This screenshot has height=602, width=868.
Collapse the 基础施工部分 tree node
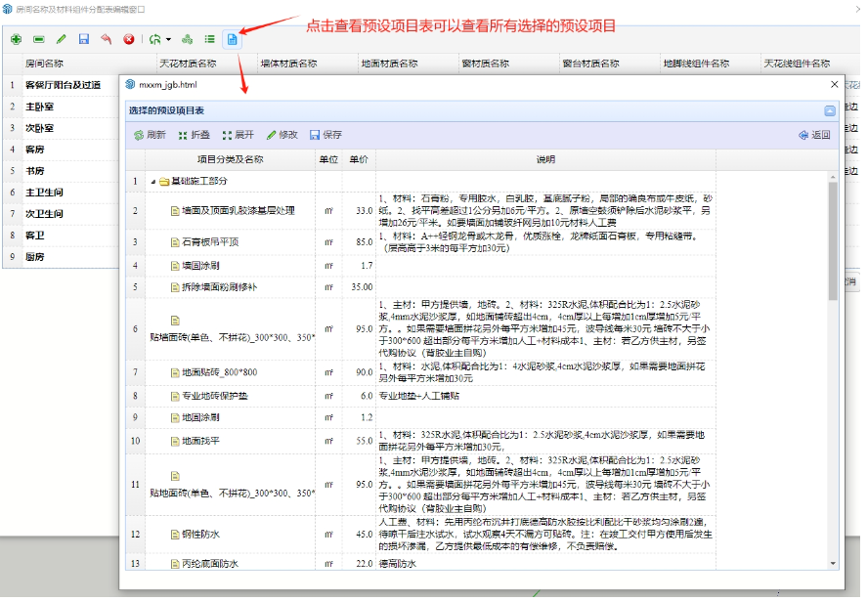point(152,182)
